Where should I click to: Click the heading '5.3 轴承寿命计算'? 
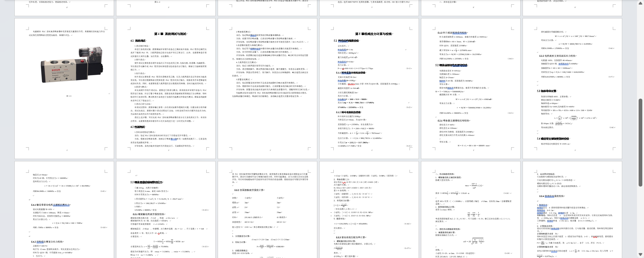[x=546, y=91]
